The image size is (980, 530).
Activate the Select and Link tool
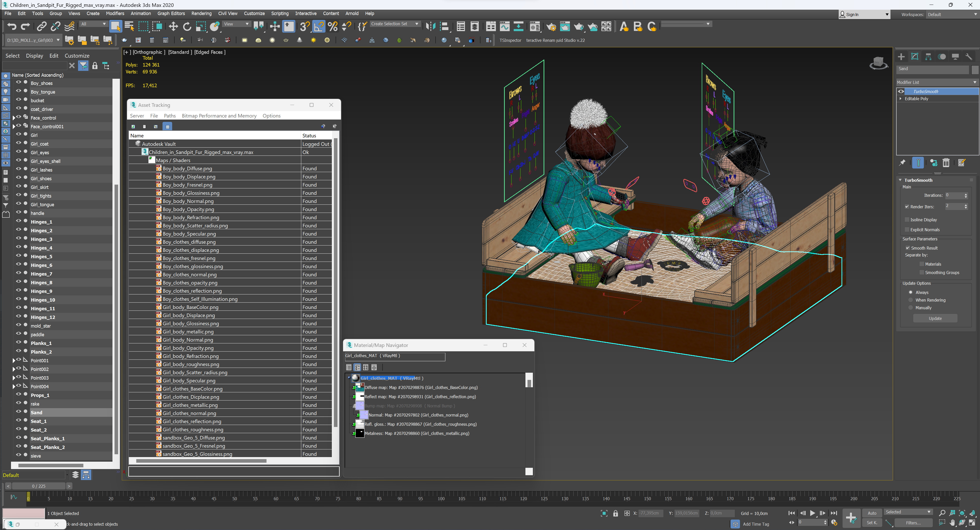click(x=42, y=26)
